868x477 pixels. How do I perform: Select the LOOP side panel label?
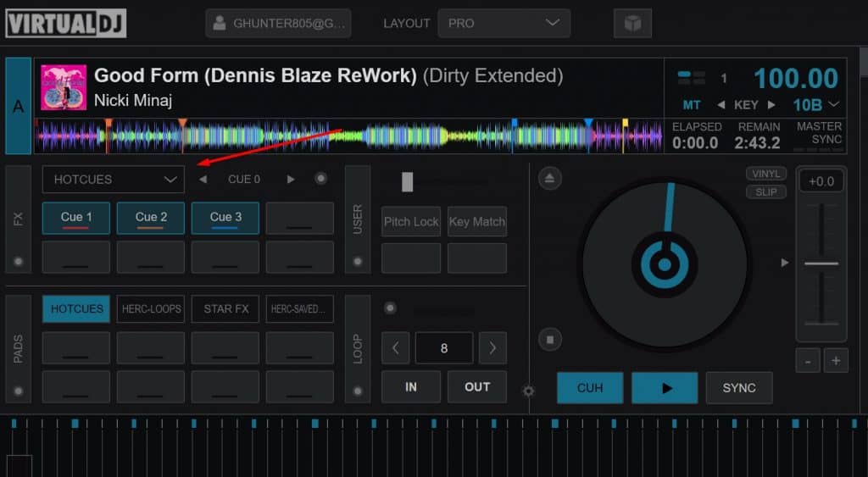[x=358, y=348]
